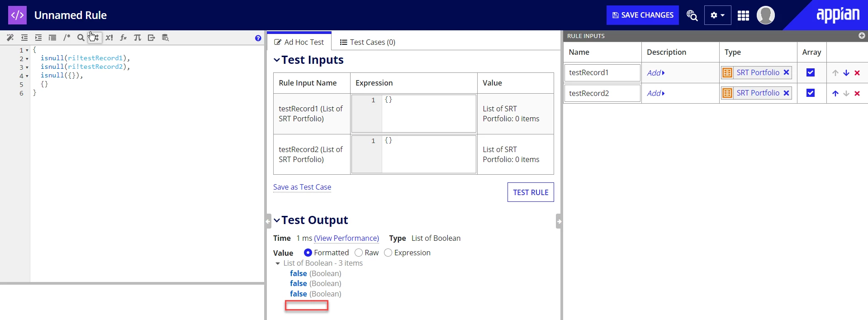The width and height of the screenshot is (868, 320).
Task: Click the database query search icon
Action: (166, 38)
